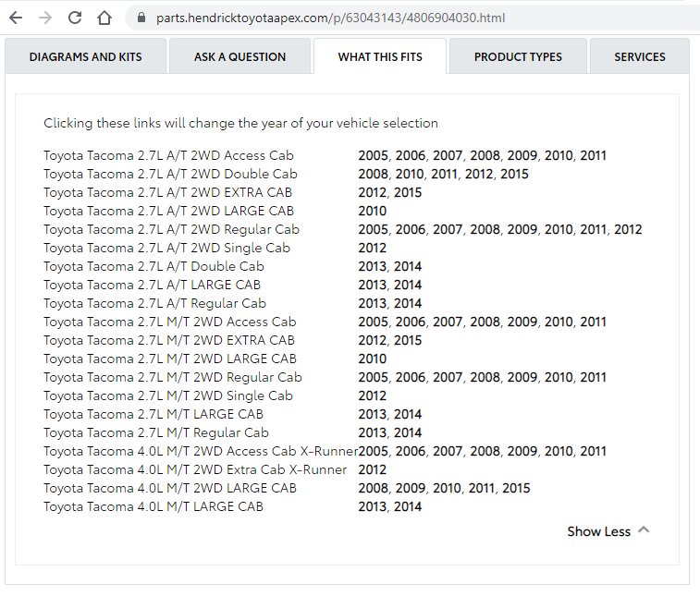The width and height of the screenshot is (700, 596).
Task: Select 2012 for 2.7L A/T 2WD Regular Cab
Action: (628, 230)
